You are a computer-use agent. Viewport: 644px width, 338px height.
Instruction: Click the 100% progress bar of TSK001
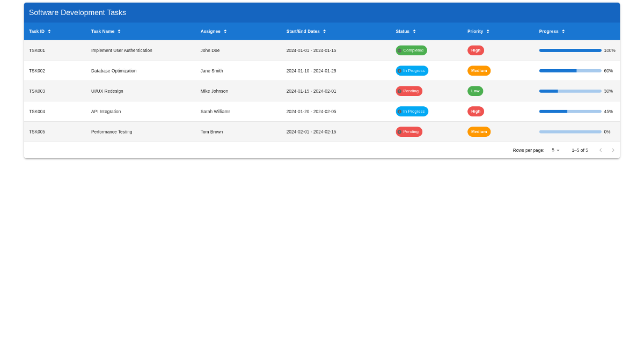[x=570, y=50]
